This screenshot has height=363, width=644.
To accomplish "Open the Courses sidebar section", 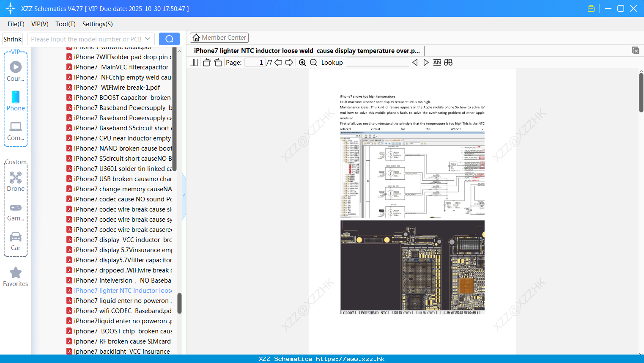I will (x=16, y=71).
